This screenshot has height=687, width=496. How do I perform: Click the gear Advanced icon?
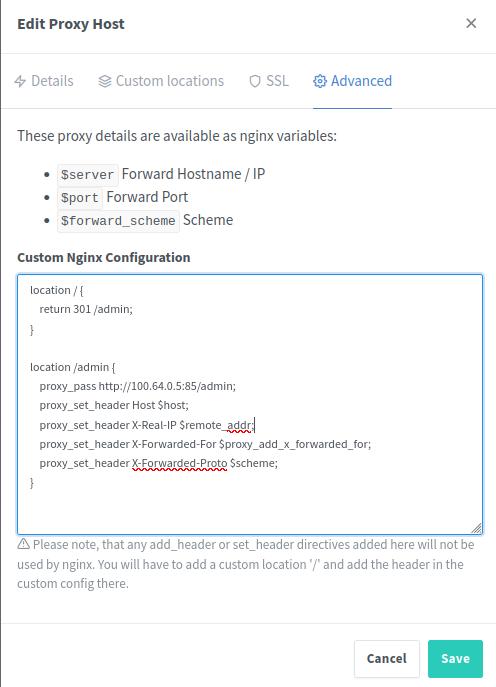[x=319, y=81]
